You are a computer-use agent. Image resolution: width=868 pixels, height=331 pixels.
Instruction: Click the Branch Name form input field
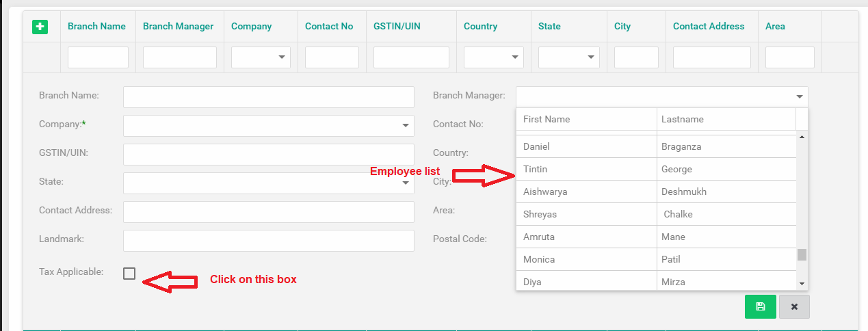point(268,97)
